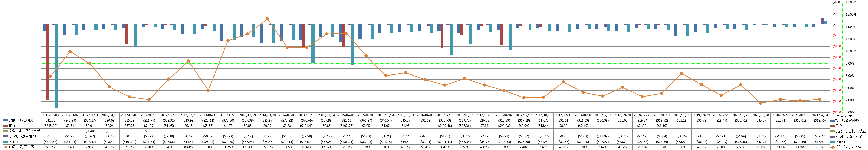Image resolution: width=868 pixels, height=150 pixels.
Task: Select the ($47.36) 買収 cell
Action: pos(465,126)
